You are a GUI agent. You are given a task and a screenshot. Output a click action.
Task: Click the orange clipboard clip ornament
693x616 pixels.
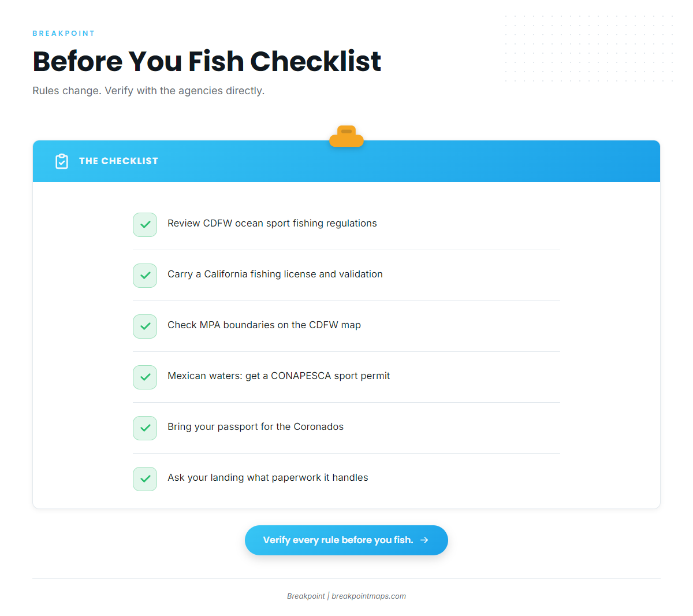[x=346, y=136]
